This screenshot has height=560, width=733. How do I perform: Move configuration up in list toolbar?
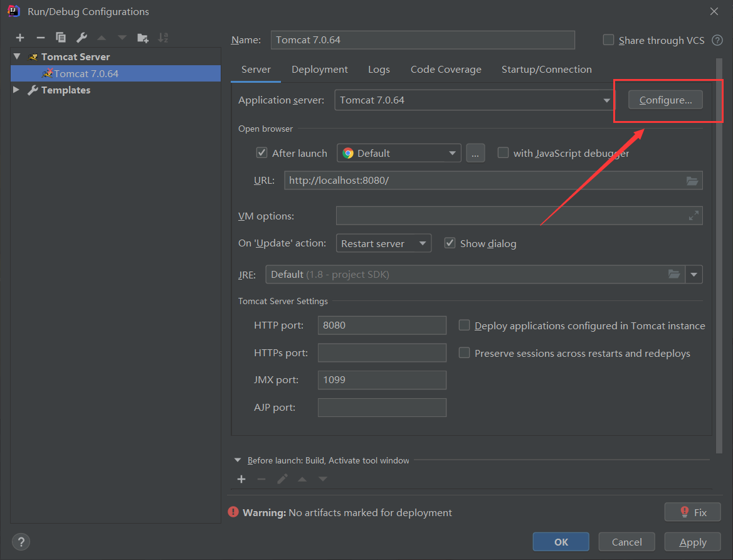click(102, 38)
